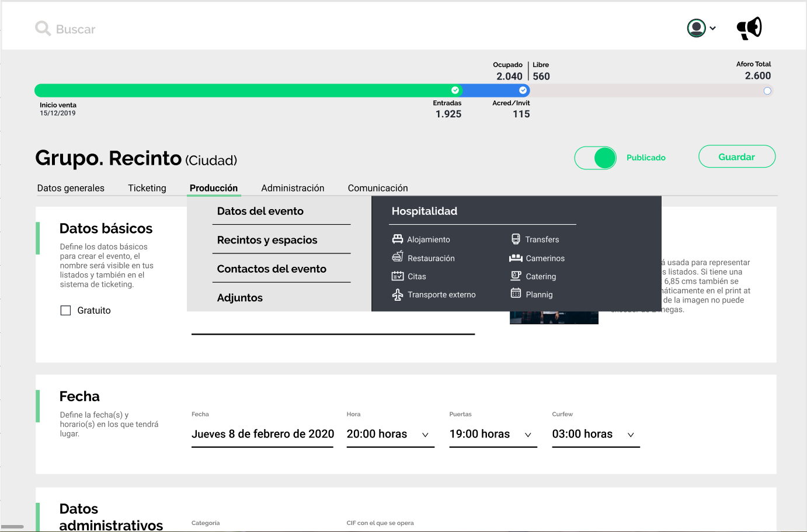Image resolution: width=807 pixels, height=532 pixels.
Task: Click the Fecha date input field
Action: [x=263, y=434]
